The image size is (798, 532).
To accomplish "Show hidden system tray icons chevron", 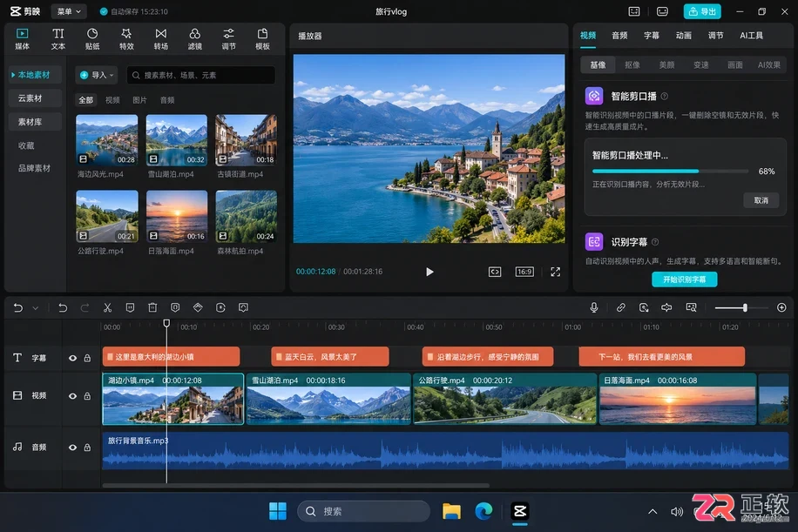I will pos(653,512).
